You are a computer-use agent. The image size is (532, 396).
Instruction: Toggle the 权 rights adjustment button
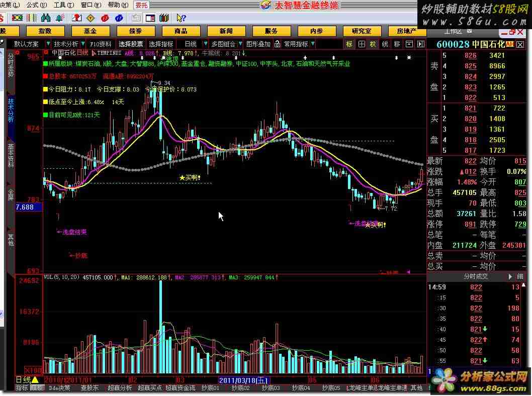(373, 44)
